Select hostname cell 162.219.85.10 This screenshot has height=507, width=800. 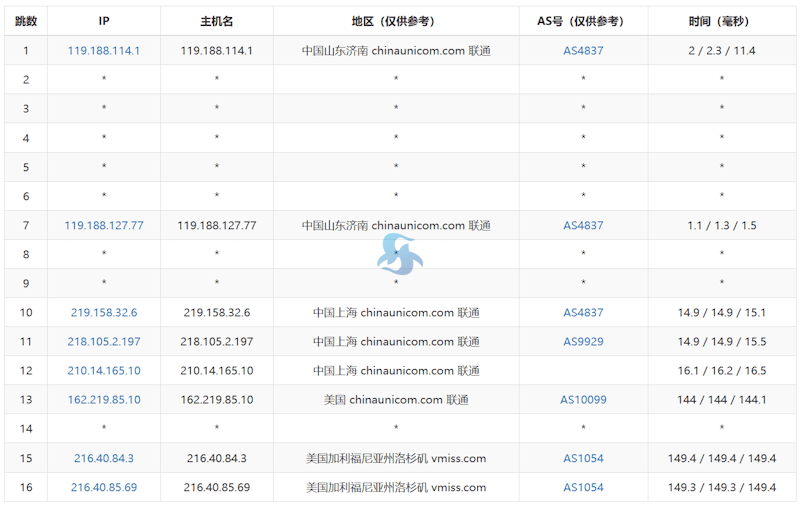217,400
